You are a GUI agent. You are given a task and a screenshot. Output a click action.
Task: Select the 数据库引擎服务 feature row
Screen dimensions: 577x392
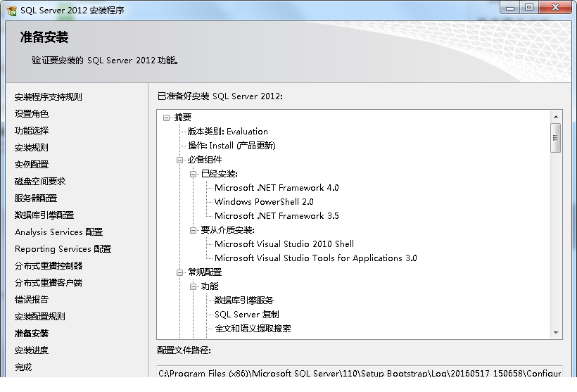coord(244,301)
